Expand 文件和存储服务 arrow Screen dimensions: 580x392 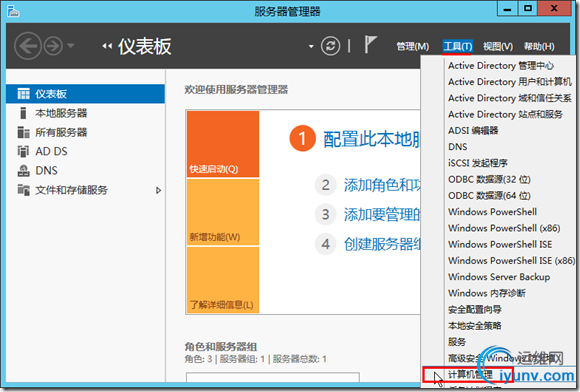click(159, 190)
